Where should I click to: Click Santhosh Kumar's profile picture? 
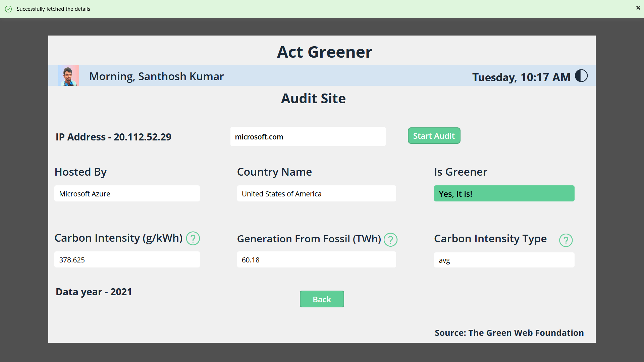[x=69, y=75]
